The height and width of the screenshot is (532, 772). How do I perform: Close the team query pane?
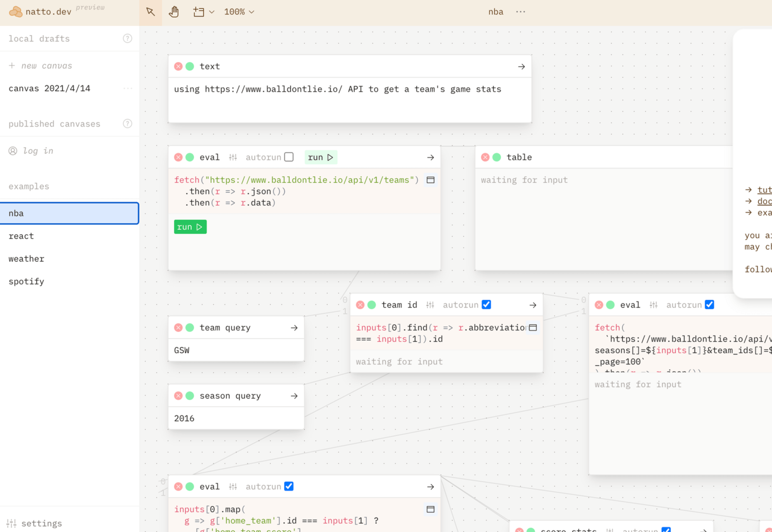click(x=178, y=328)
